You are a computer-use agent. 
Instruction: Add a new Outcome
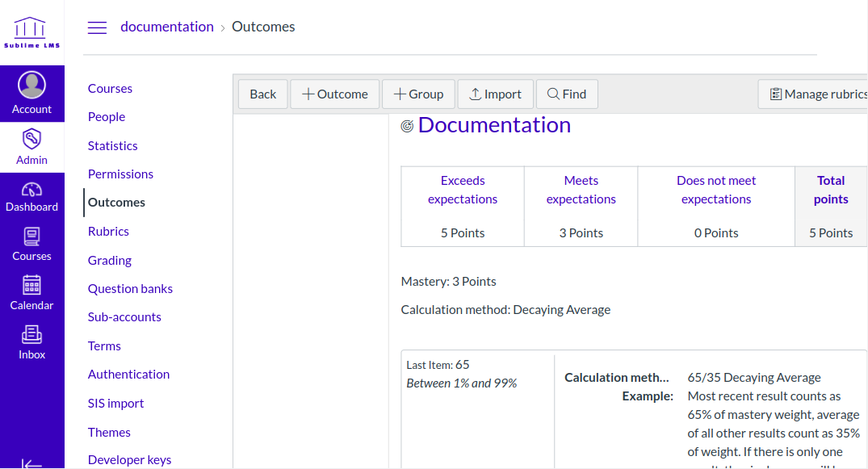[x=334, y=94]
